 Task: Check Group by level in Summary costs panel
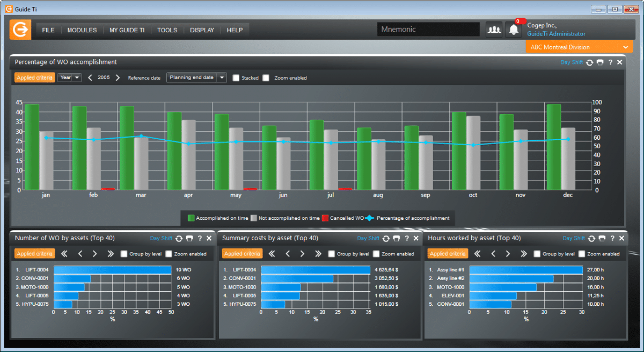(331, 254)
